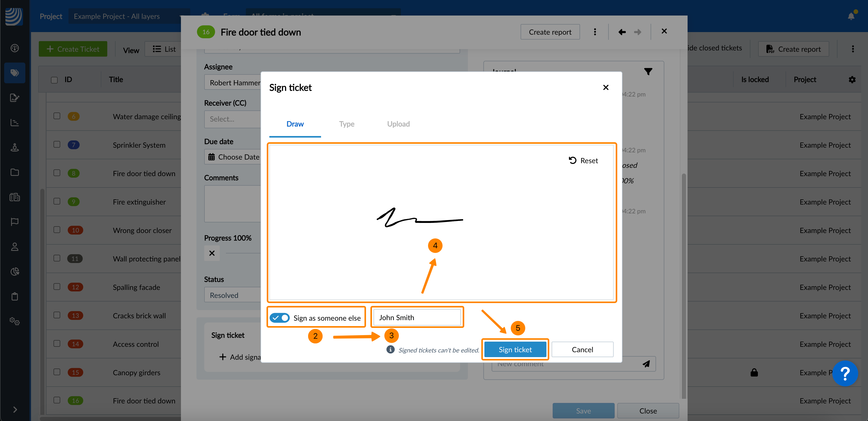
Task: Click the send comment paper plane icon
Action: [x=646, y=364]
